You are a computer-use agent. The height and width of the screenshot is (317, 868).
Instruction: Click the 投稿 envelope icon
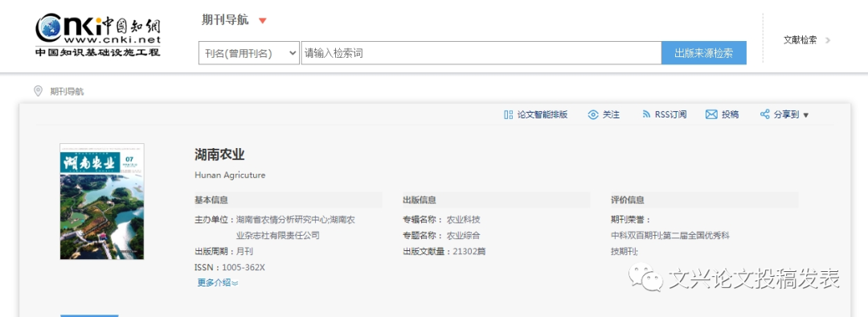711,115
